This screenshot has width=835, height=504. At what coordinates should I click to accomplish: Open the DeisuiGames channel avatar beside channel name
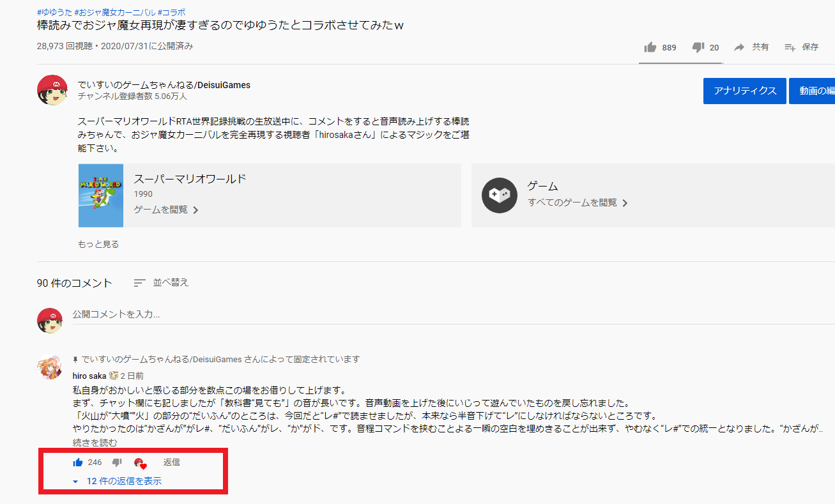[52, 90]
